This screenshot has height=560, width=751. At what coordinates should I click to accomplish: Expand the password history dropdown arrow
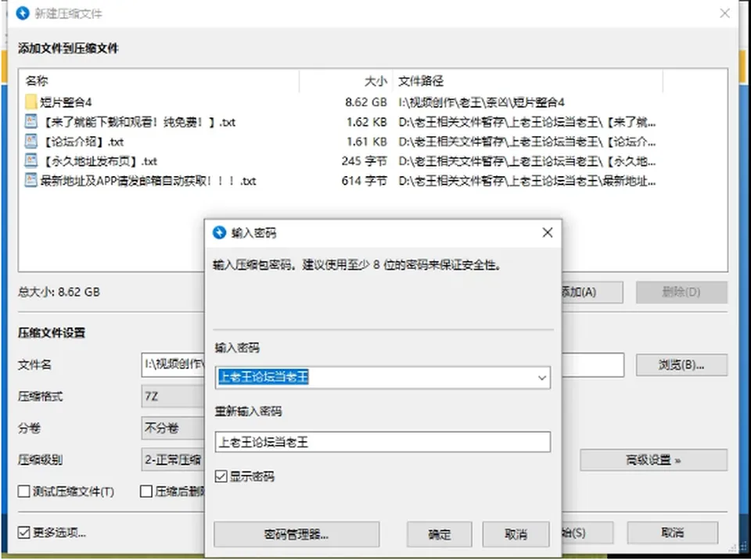(x=541, y=378)
